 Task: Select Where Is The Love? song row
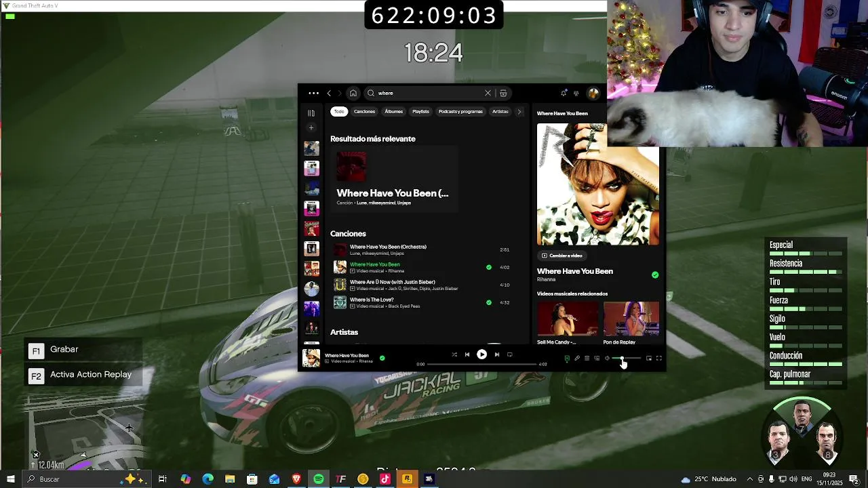pos(420,302)
